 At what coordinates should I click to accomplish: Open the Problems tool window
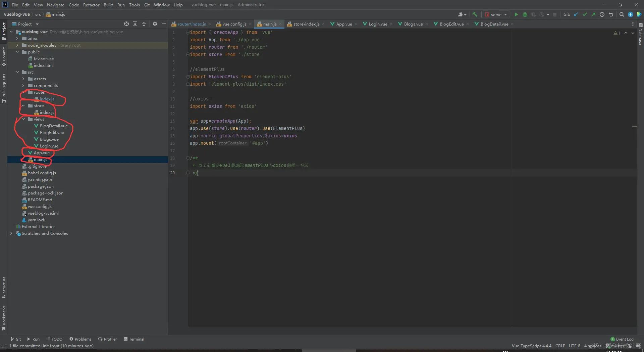[80, 339]
